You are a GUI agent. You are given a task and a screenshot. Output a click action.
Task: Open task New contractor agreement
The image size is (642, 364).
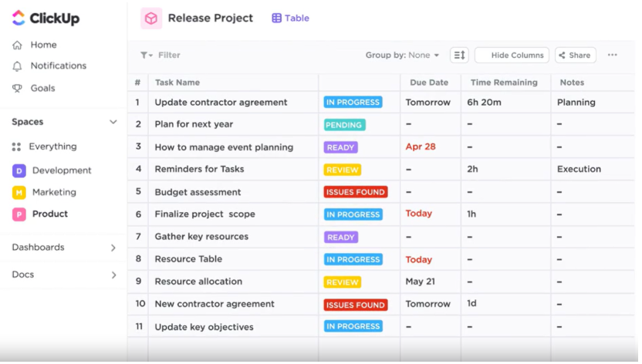tap(215, 305)
